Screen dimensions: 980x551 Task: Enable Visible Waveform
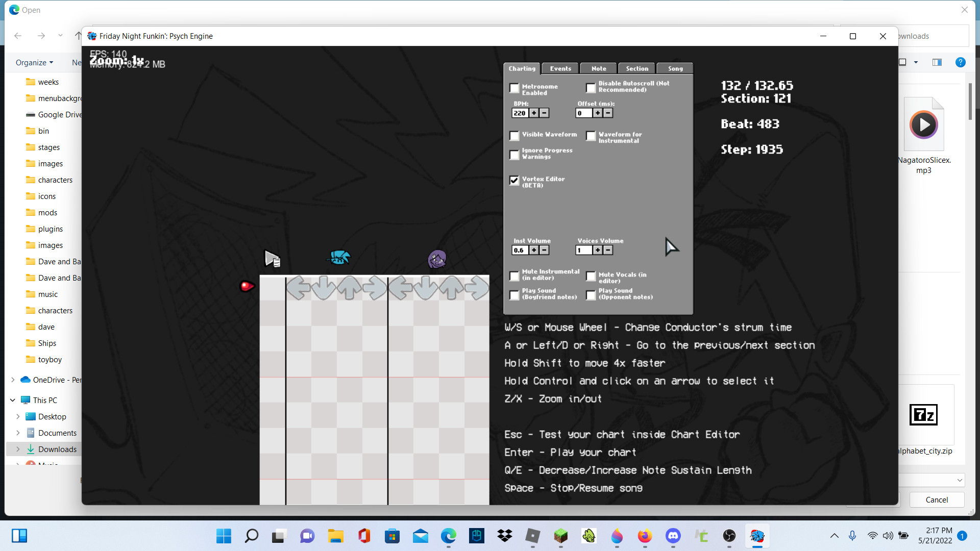[x=514, y=136]
